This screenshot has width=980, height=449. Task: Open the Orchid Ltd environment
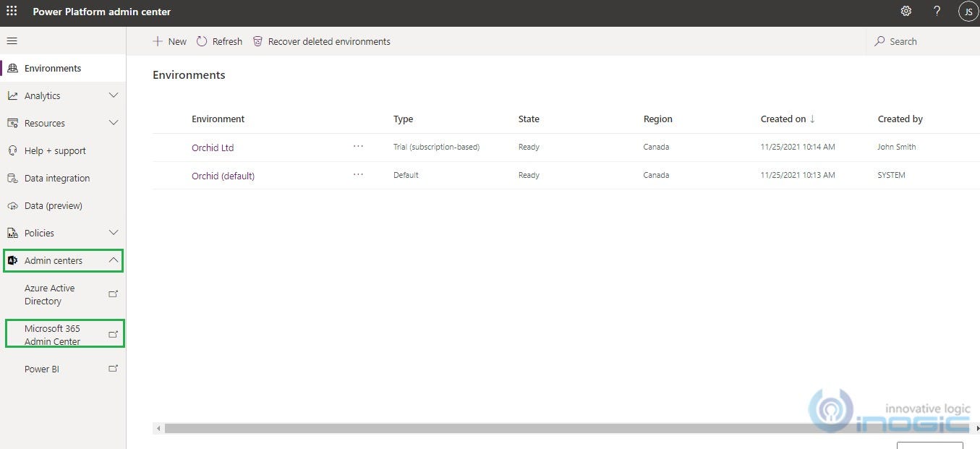pos(213,147)
